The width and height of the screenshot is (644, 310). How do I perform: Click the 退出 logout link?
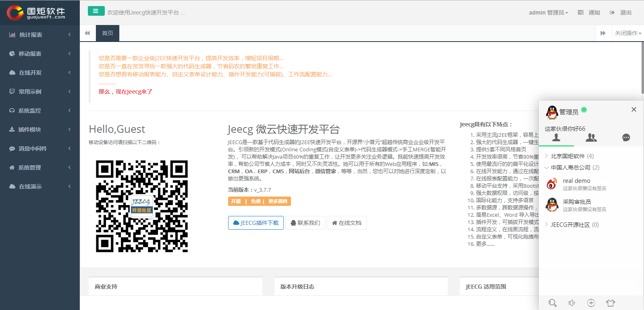621,13
